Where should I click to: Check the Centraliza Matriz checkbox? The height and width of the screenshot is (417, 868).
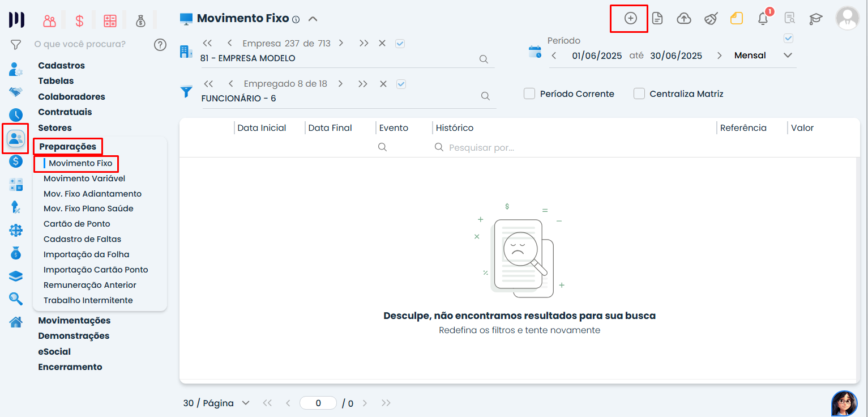tap(639, 94)
